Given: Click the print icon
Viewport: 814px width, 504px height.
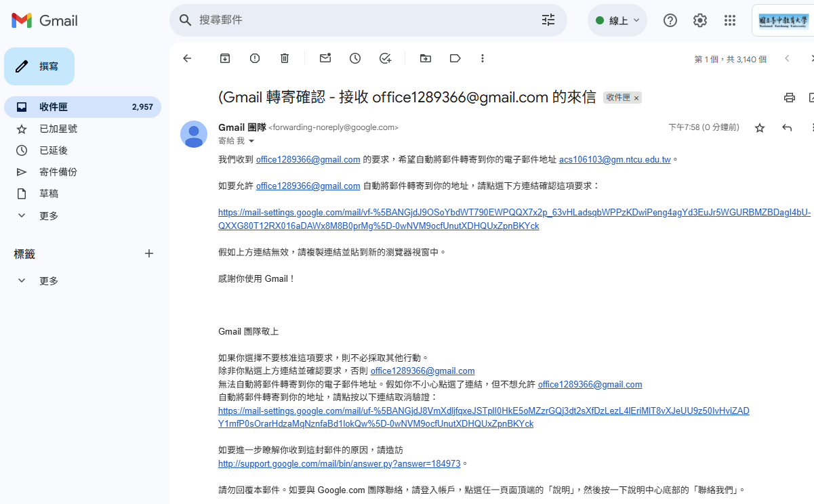Looking at the screenshot, I should pos(789,98).
